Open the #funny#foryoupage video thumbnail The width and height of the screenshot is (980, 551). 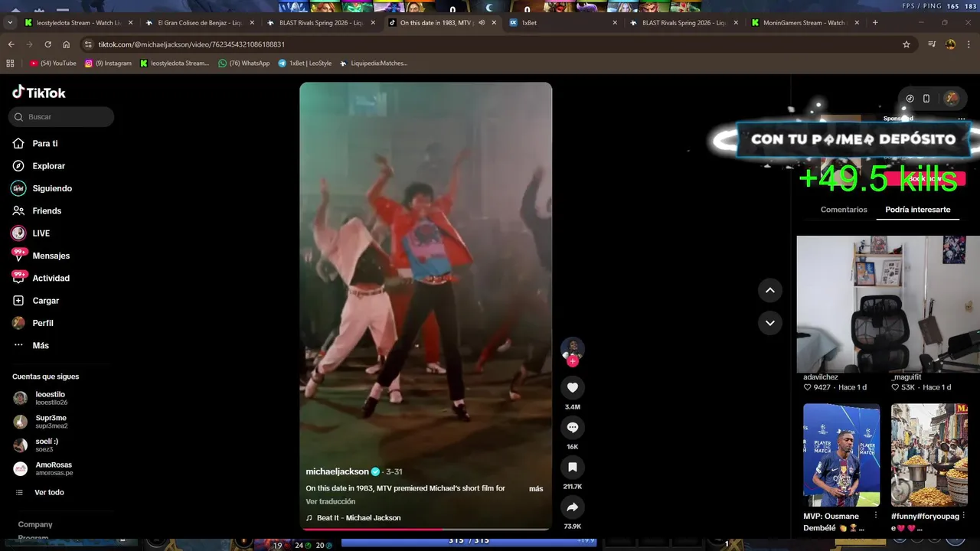click(929, 455)
